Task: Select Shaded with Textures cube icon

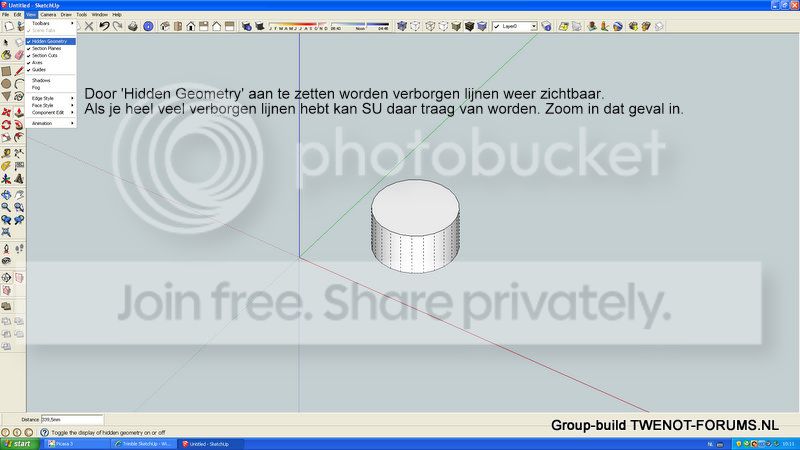Action: coord(469,26)
